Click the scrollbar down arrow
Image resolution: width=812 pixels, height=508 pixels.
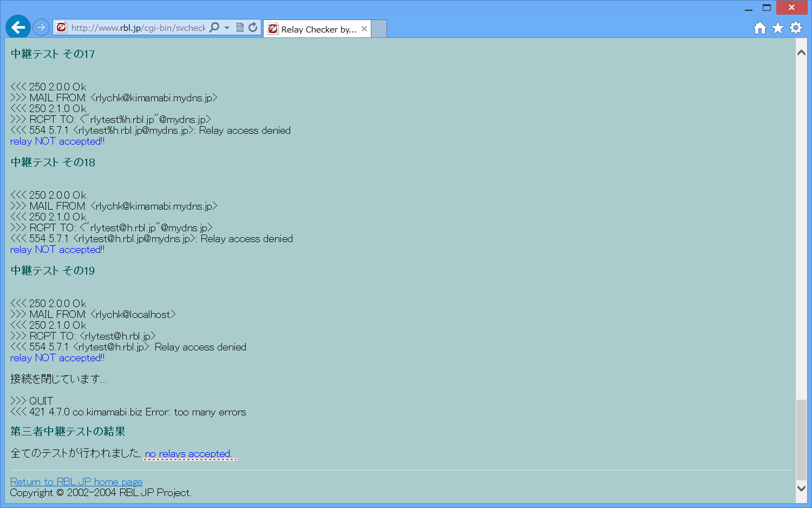tap(801, 488)
